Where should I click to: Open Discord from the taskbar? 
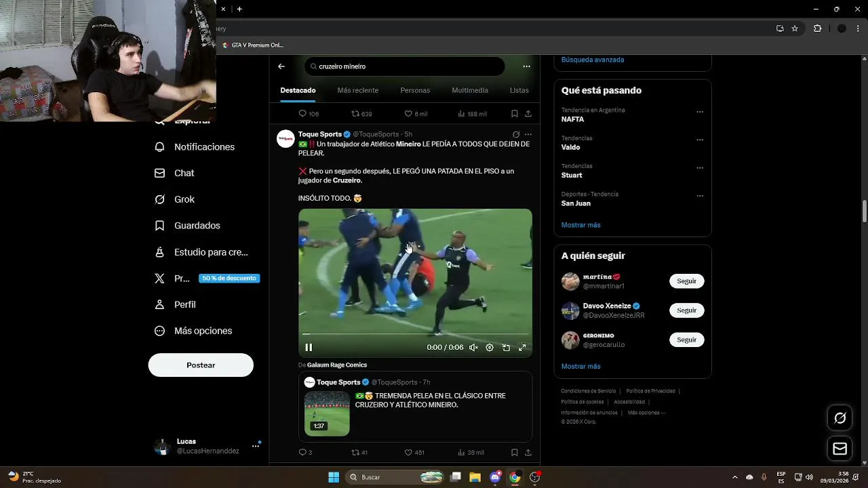[495, 477]
